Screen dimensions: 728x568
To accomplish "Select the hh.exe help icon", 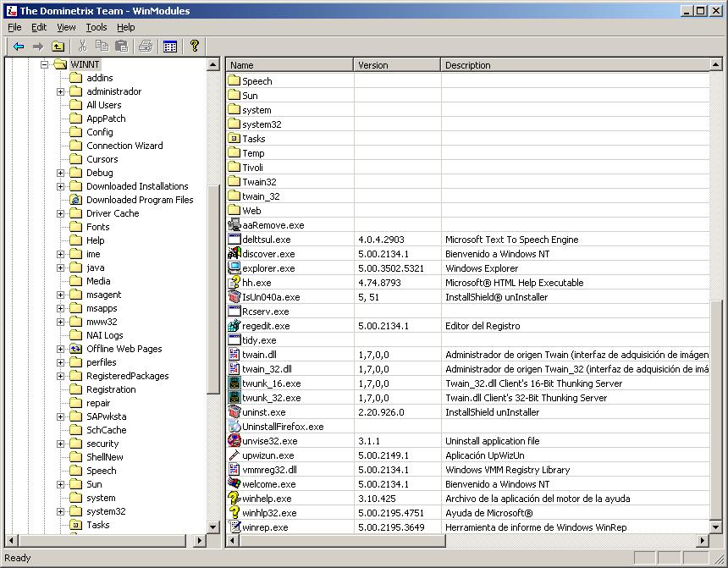I will tap(234, 283).
